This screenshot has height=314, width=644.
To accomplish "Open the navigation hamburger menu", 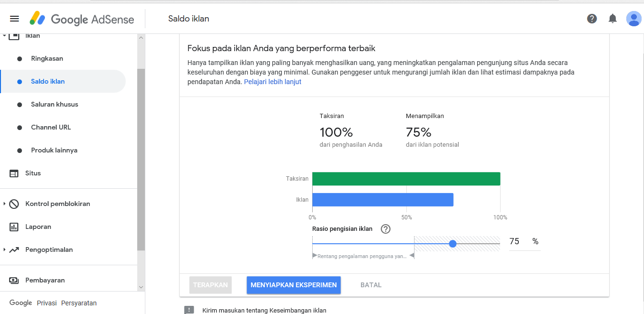I will pyautogui.click(x=14, y=18).
